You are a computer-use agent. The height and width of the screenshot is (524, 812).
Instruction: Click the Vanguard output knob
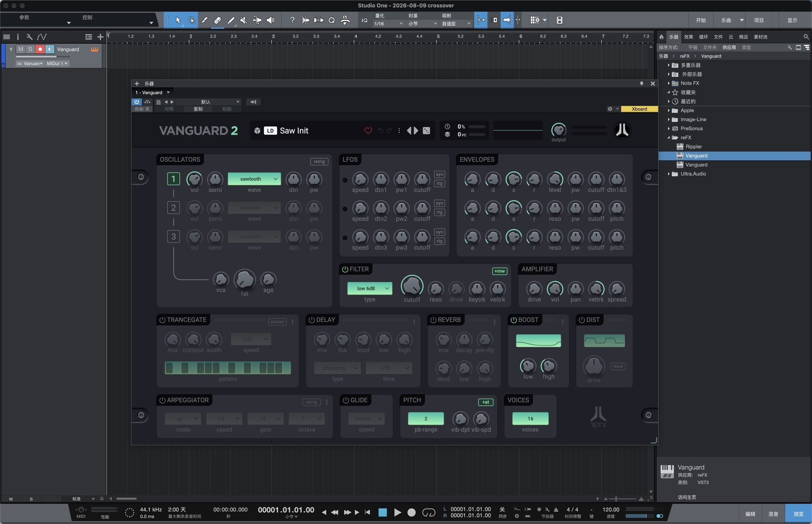[x=559, y=130]
